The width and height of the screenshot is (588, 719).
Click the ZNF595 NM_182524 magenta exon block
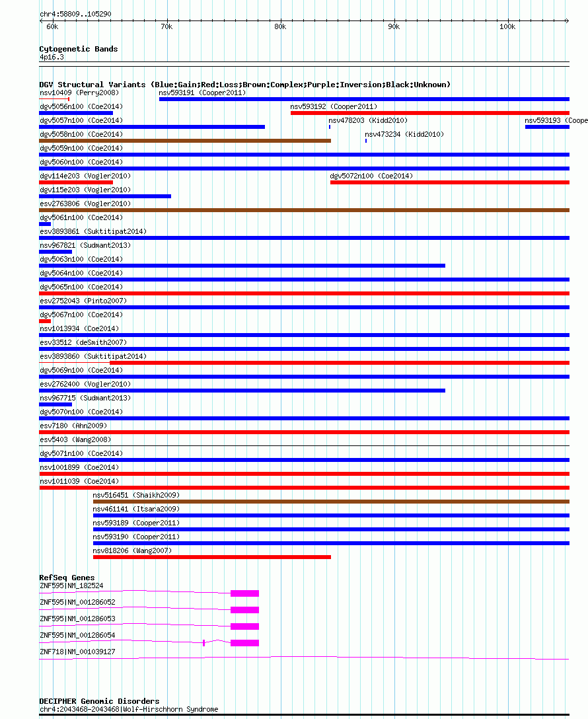coord(244,593)
